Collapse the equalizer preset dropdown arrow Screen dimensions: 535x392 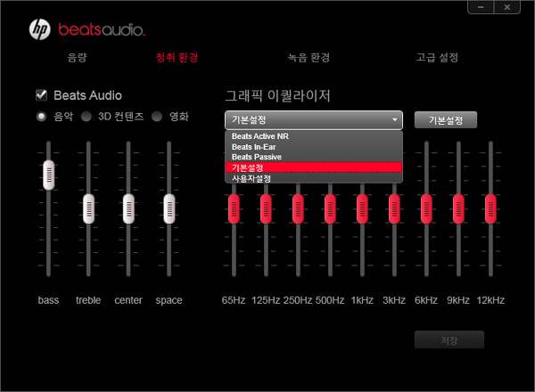(x=395, y=120)
